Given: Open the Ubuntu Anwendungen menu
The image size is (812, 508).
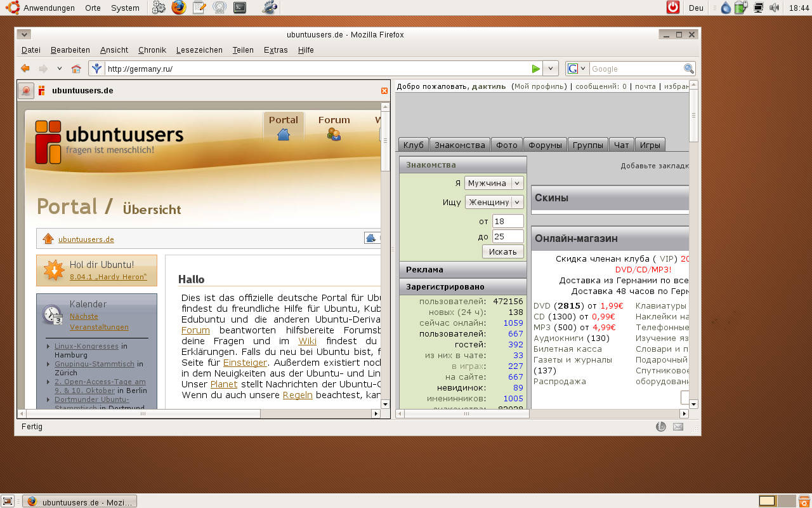Looking at the screenshot, I should (x=41, y=8).
